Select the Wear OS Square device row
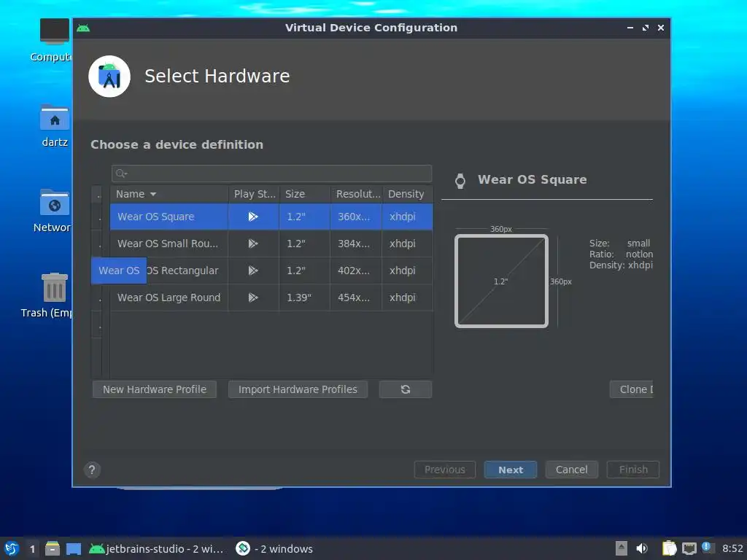This screenshot has height=560, width=747. tap(271, 217)
